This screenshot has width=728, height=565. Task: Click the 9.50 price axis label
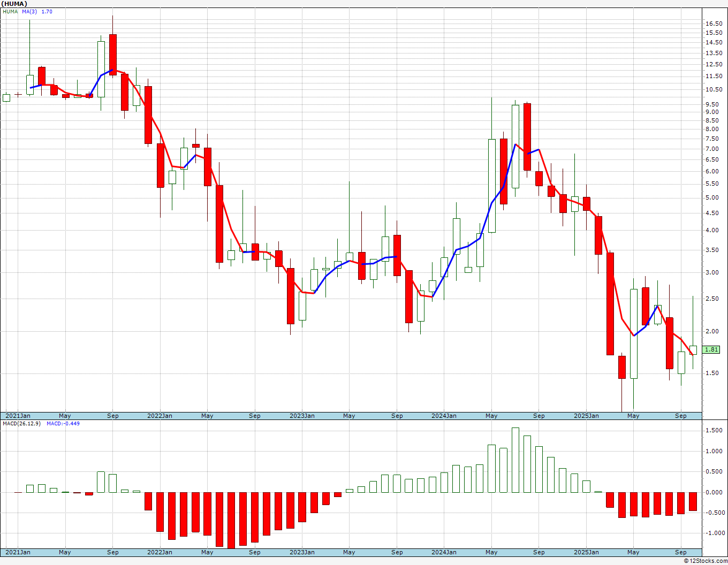(712, 104)
